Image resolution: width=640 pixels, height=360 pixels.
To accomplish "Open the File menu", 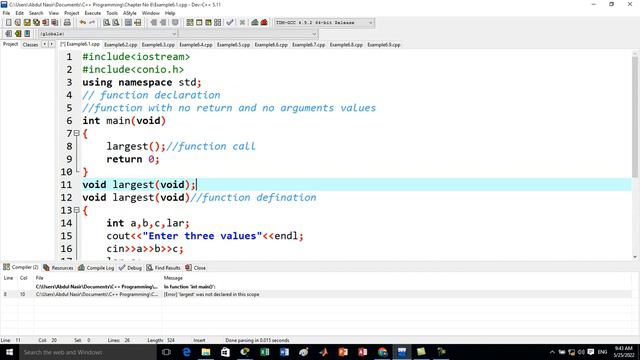I will [x=7, y=13].
